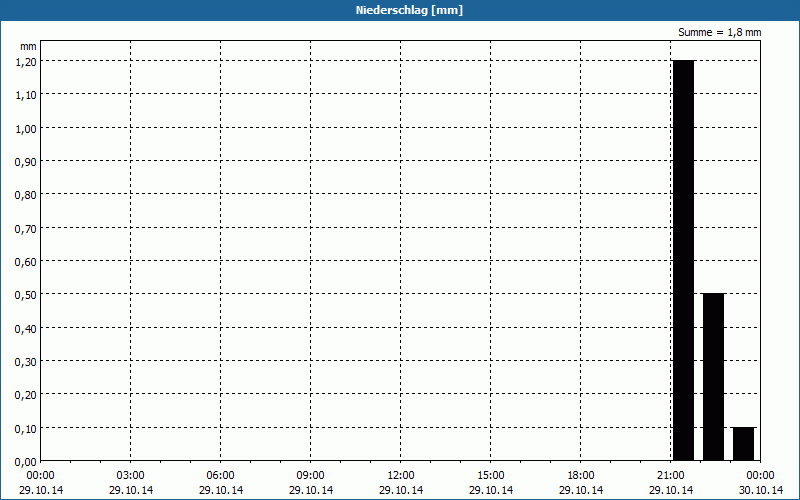This screenshot has height=500, width=800.
Task: Select the 1,10 y-axis value label
Action: 26,95
